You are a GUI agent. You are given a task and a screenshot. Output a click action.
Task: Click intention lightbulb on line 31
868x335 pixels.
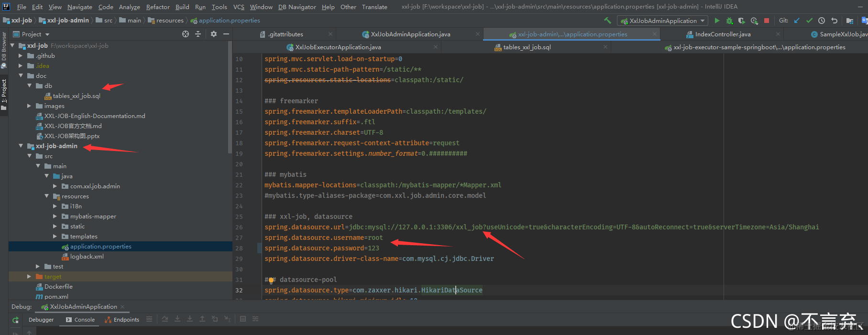point(271,280)
